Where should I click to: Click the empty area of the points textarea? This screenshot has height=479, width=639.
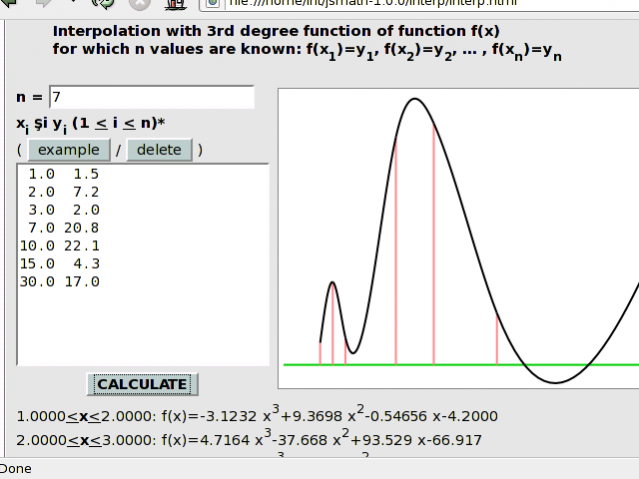[x=143, y=326]
